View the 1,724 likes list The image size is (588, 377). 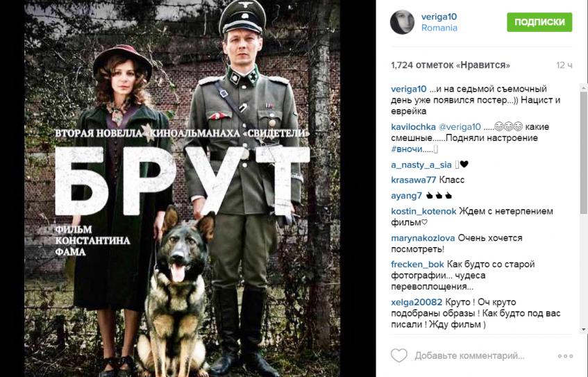tap(451, 65)
